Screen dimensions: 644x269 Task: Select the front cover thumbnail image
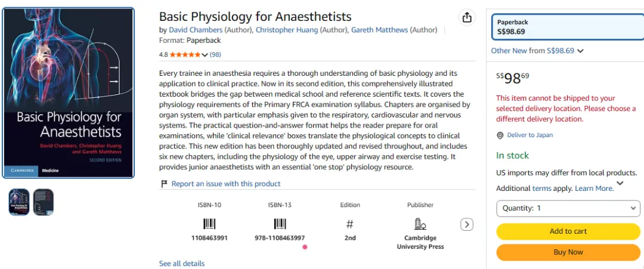coord(19,202)
